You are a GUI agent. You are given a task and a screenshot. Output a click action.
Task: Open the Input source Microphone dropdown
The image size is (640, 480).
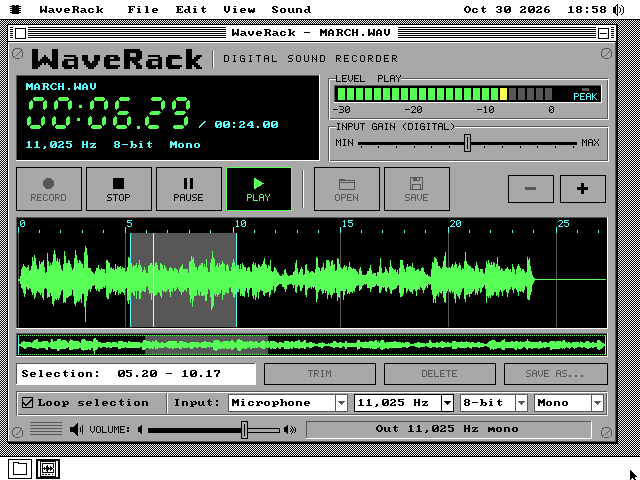click(x=288, y=403)
